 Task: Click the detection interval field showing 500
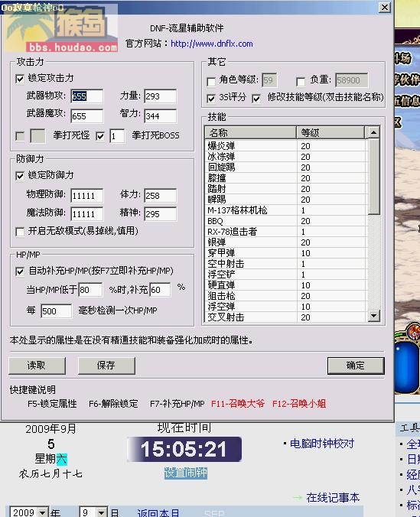(56, 311)
